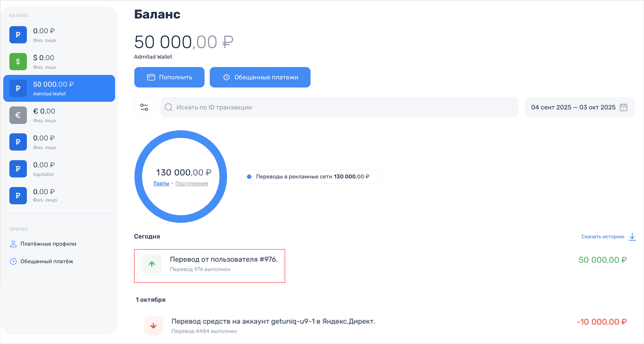Open the date range picker 04 сент – 03 окт
Image resolution: width=644 pixels, height=344 pixels.
573,107
